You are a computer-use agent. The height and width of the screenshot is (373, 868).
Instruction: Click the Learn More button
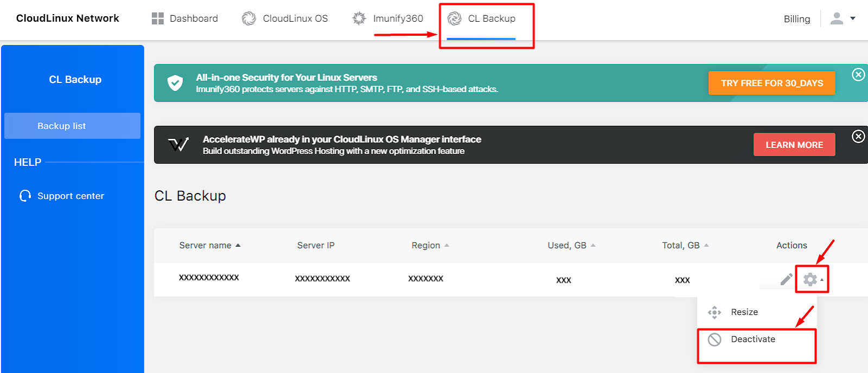(x=794, y=145)
